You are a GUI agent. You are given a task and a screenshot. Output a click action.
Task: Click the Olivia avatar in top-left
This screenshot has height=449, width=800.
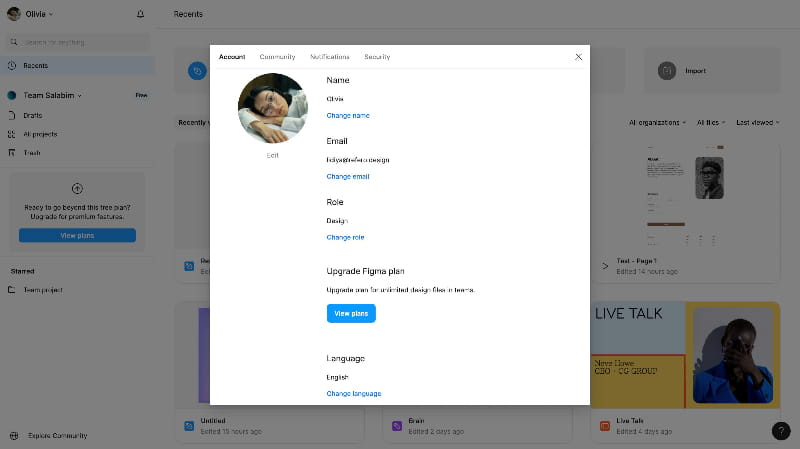[x=14, y=14]
